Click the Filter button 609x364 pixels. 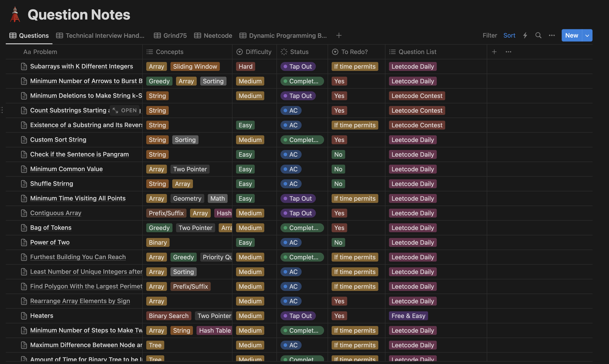[490, 35]
